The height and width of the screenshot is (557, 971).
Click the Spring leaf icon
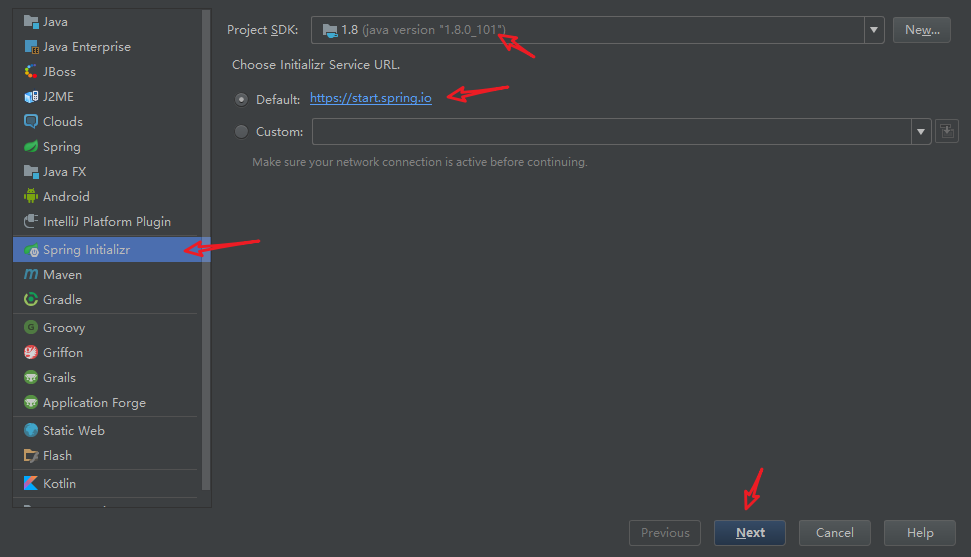point(31,146)
